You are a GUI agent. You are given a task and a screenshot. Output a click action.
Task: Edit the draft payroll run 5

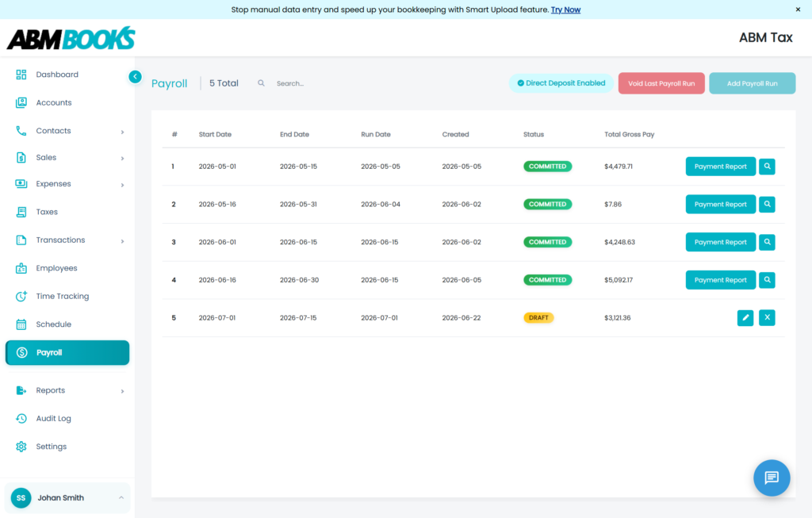pyautogui.click(x=745, y=317)
